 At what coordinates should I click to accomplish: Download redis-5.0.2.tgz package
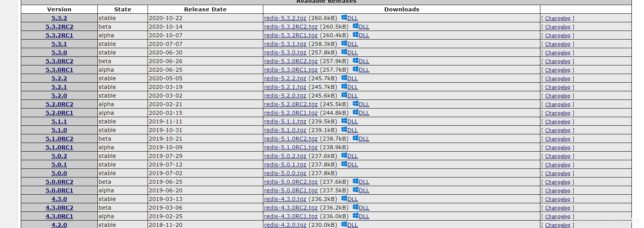tap(285, 156)
